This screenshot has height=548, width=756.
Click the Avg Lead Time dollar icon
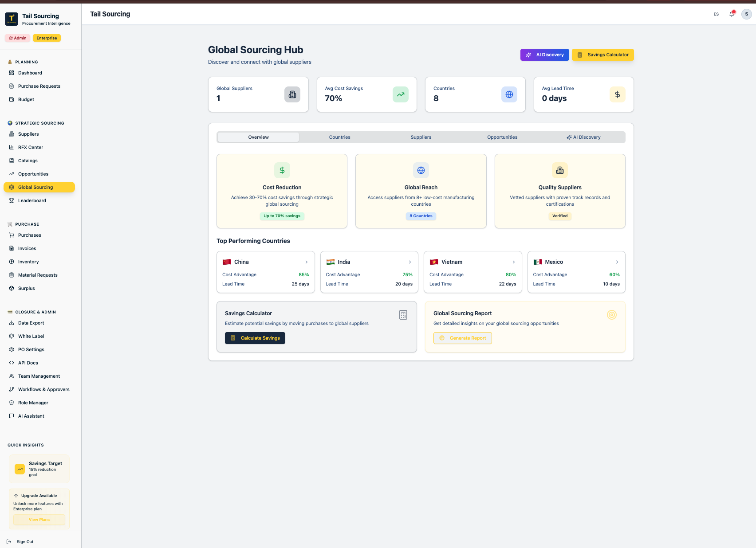tap(618, 94)
